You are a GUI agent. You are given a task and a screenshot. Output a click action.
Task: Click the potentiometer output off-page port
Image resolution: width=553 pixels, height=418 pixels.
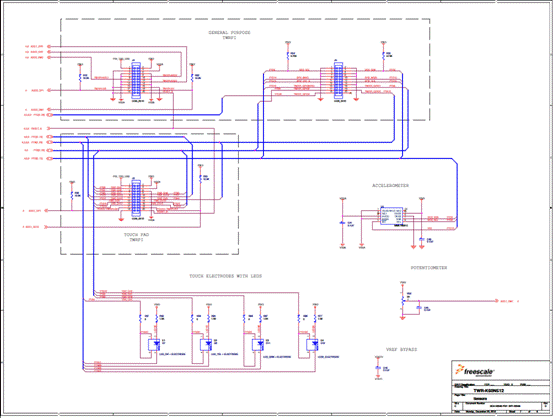[497, 301]
